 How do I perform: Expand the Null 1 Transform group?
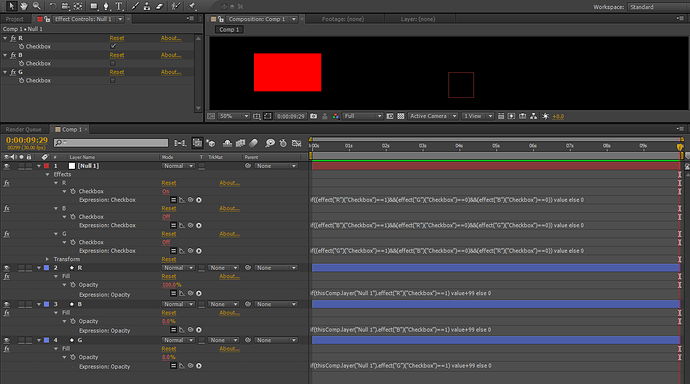[48, 260]
